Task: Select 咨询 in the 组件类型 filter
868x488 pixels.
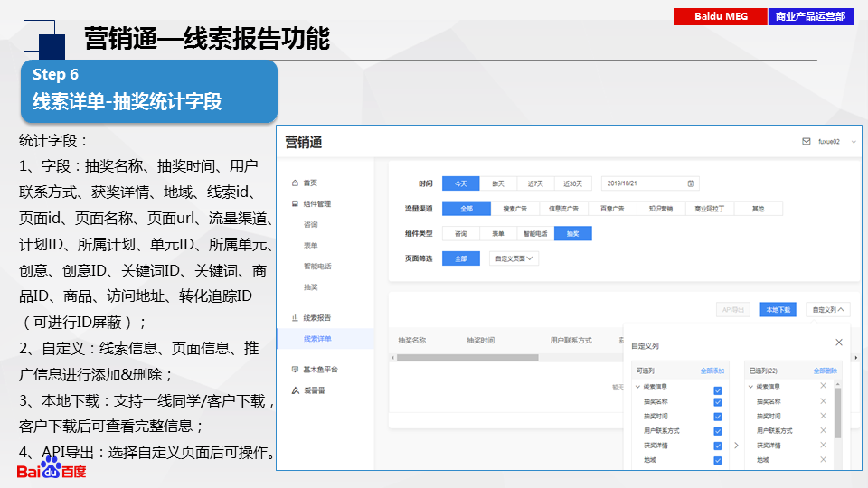Action: (x=460, y=233)
